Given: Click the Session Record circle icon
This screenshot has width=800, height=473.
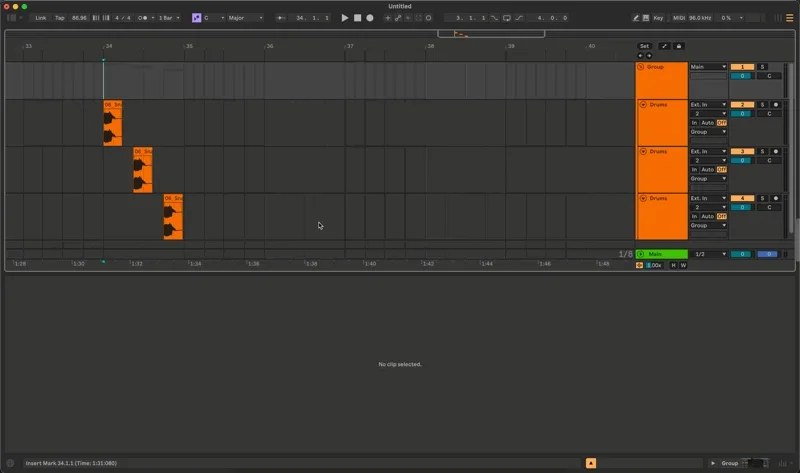Looking at the screenshot, I should click(x=429, y=18).
